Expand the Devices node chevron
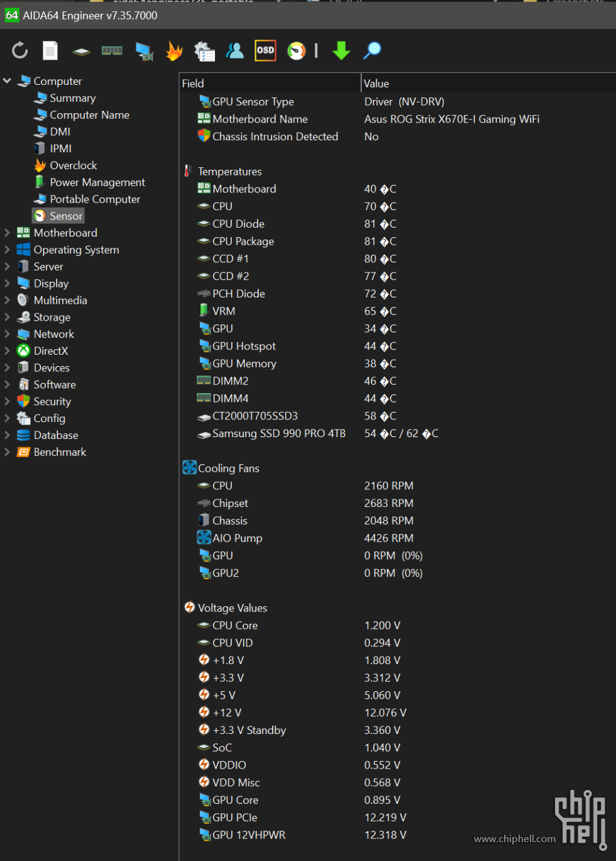This screenshot has width=616, height=861. point(8,368)
